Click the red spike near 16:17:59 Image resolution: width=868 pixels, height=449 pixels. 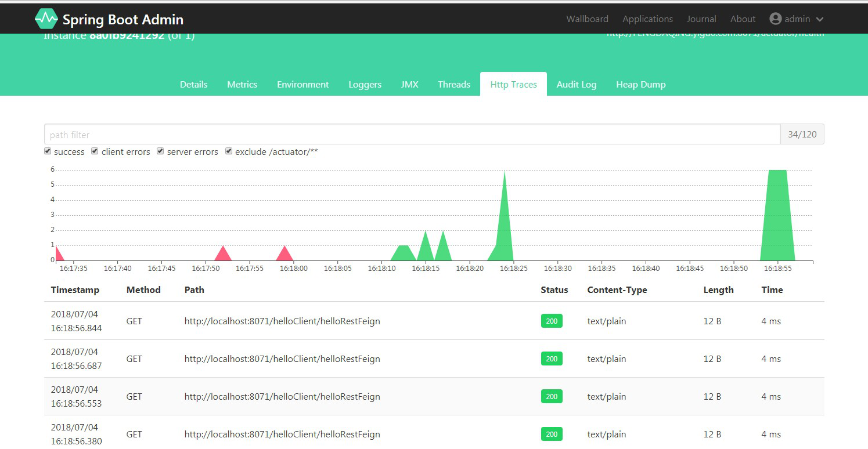[x=284, y=255]
